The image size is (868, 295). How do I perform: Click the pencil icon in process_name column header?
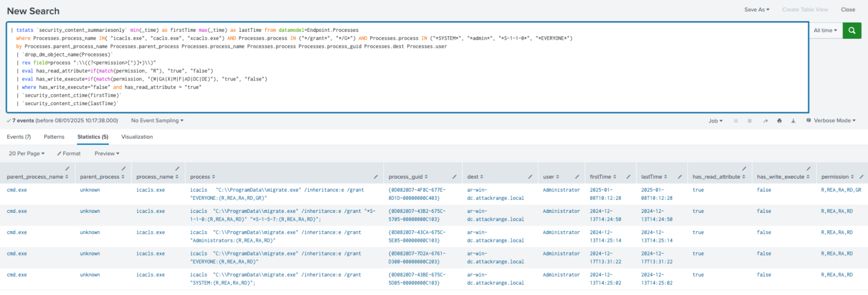(177, 169)
